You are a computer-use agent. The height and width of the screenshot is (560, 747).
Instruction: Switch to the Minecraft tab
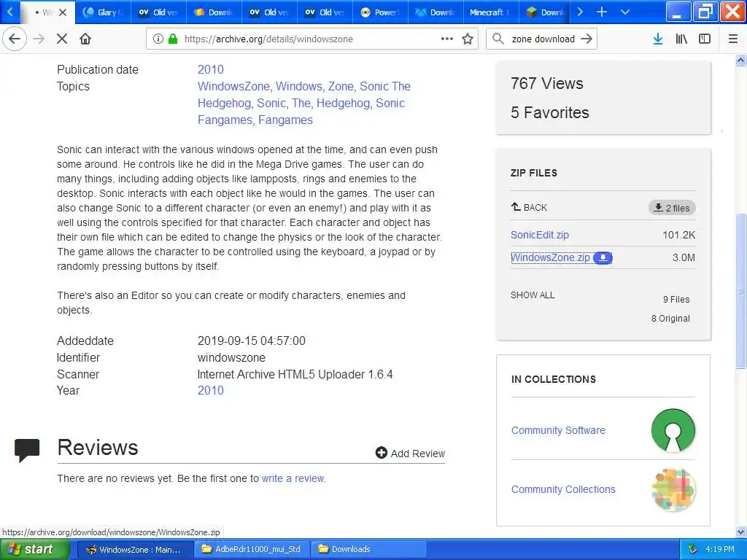(x=491, y=12)
